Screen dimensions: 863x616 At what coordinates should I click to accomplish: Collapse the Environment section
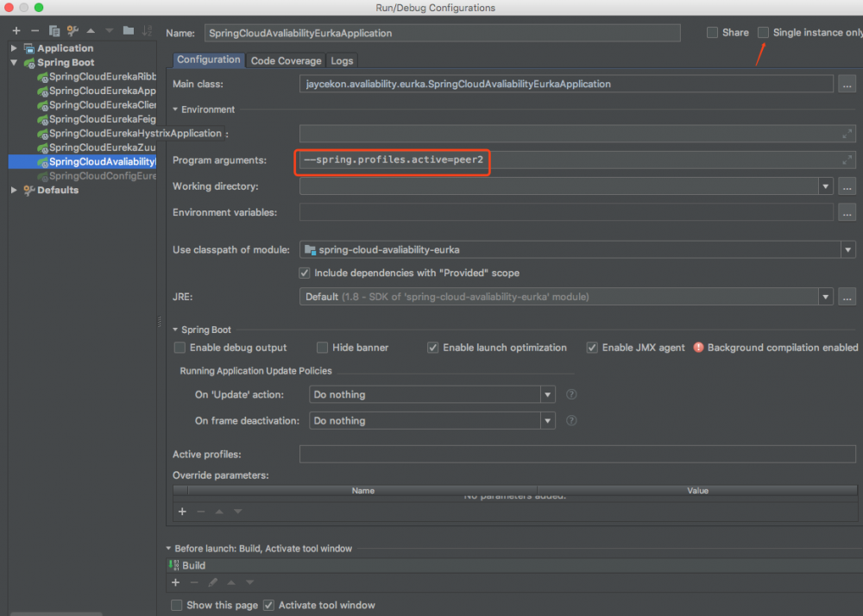(x=175, y=110)
